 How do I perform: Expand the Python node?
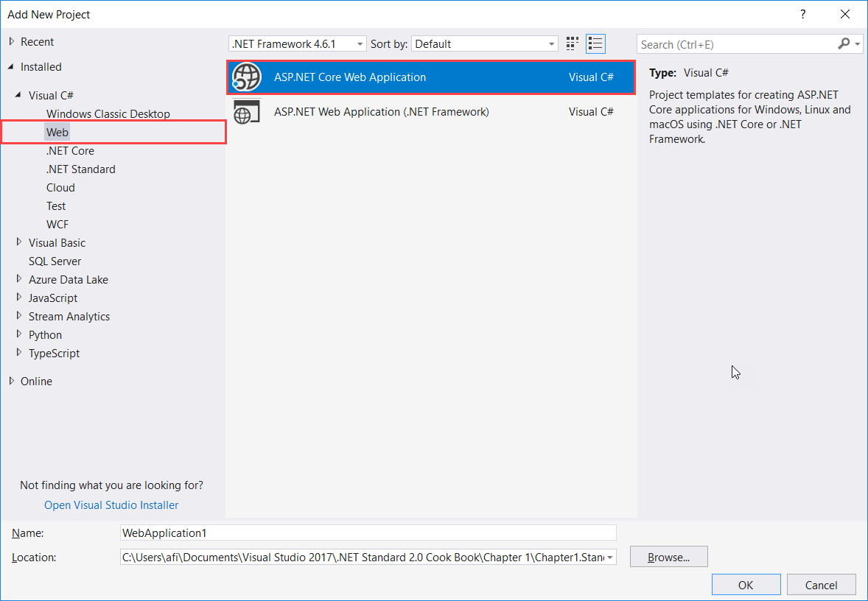click(x=19, y=334)
